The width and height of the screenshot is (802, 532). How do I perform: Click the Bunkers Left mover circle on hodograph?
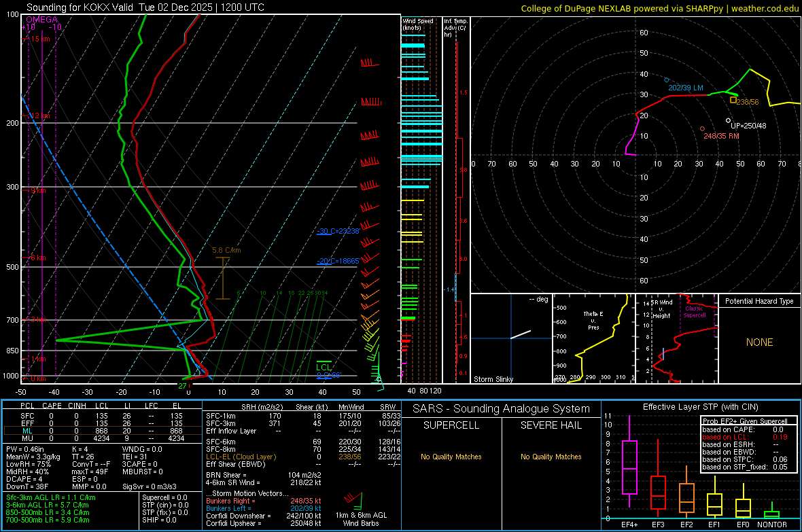coord(667,80)
